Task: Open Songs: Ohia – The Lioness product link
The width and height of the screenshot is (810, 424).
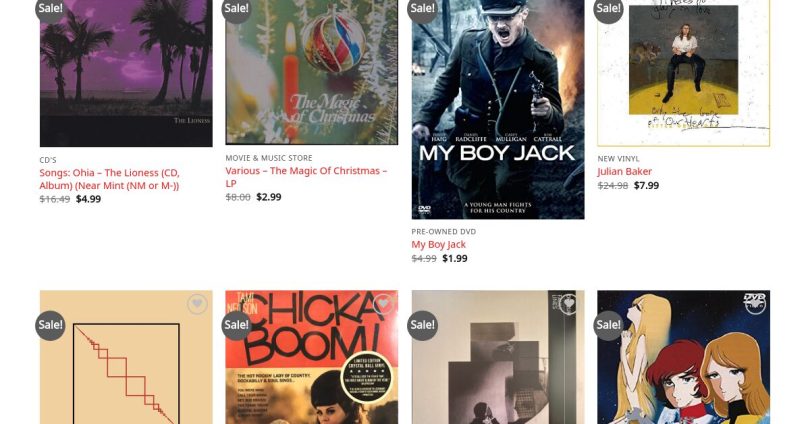Action: point(110,179)
